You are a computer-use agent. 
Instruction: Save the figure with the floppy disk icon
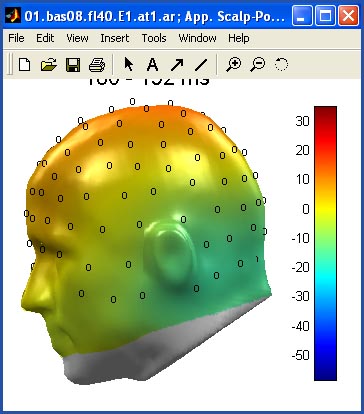[73, 64]
